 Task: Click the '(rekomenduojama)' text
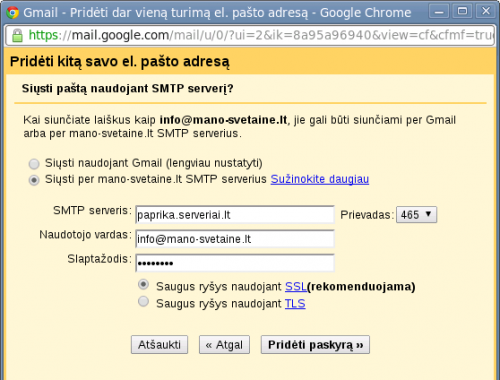[x=361, y=287]
